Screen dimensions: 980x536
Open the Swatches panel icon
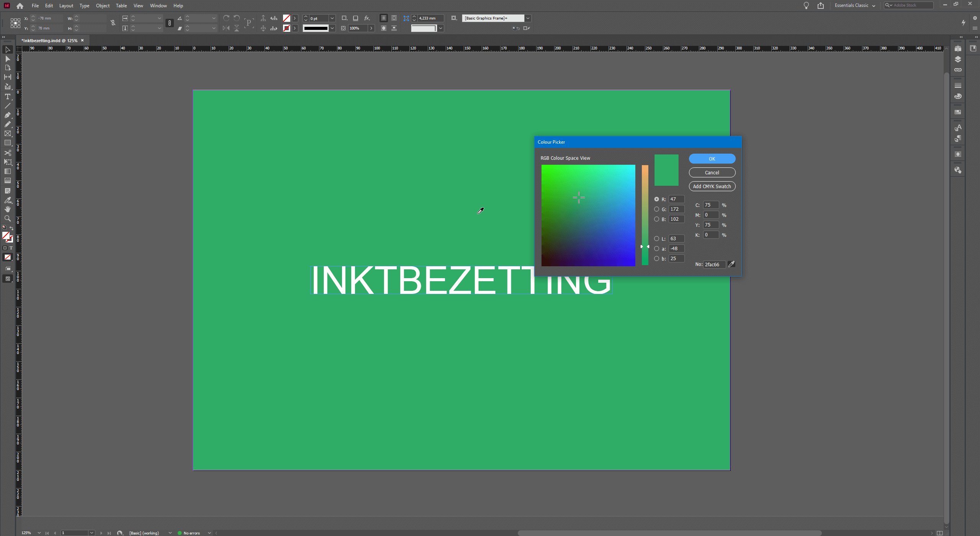(958, 112)
